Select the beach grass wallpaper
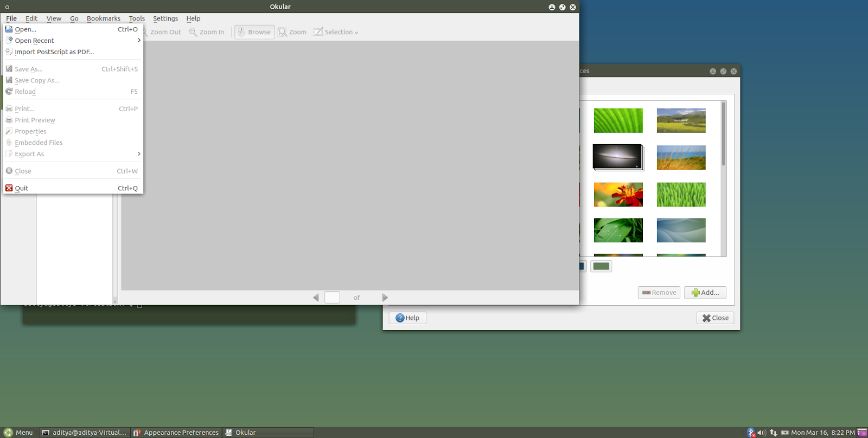The height and width of the screenshot is (438, 868). click(x=681, y=157)
